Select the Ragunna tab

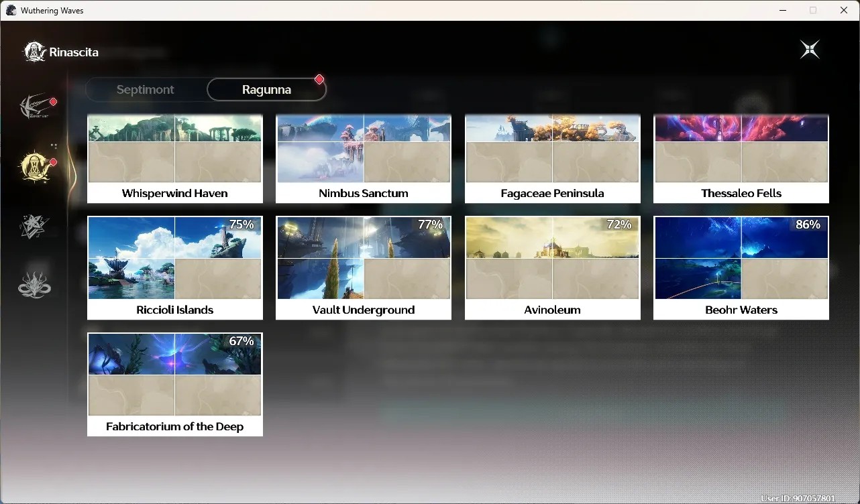coord(266,90)
